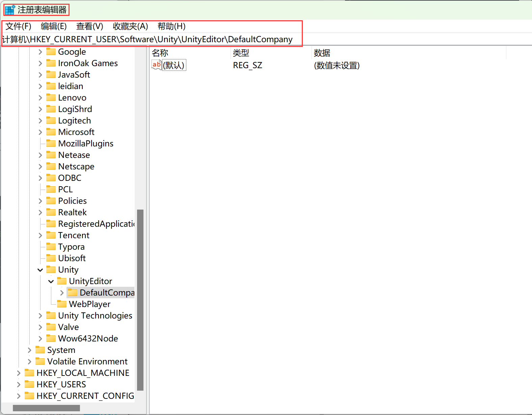The image size is (532, 415).
Task: Click the Logitech folder icon
Action: click(51, 120)
